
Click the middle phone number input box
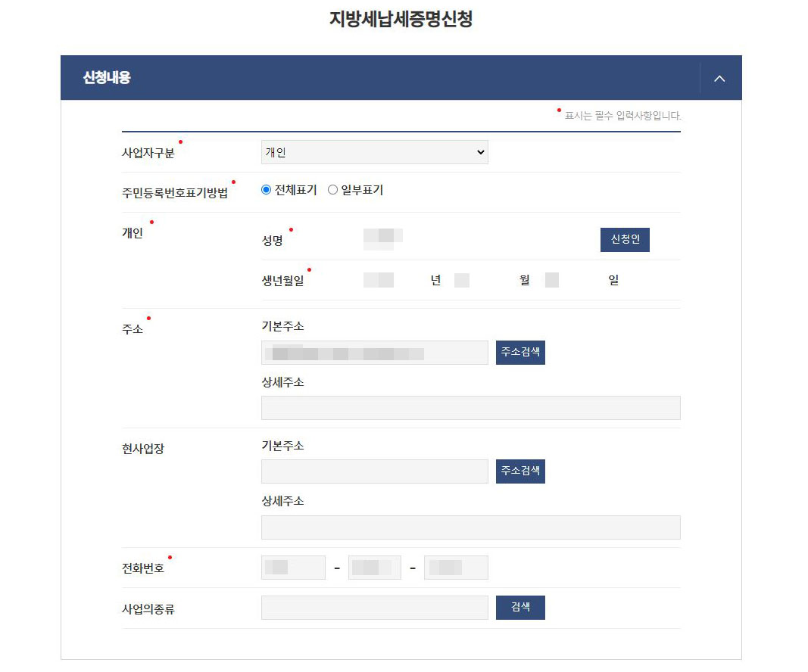[375, 567]
